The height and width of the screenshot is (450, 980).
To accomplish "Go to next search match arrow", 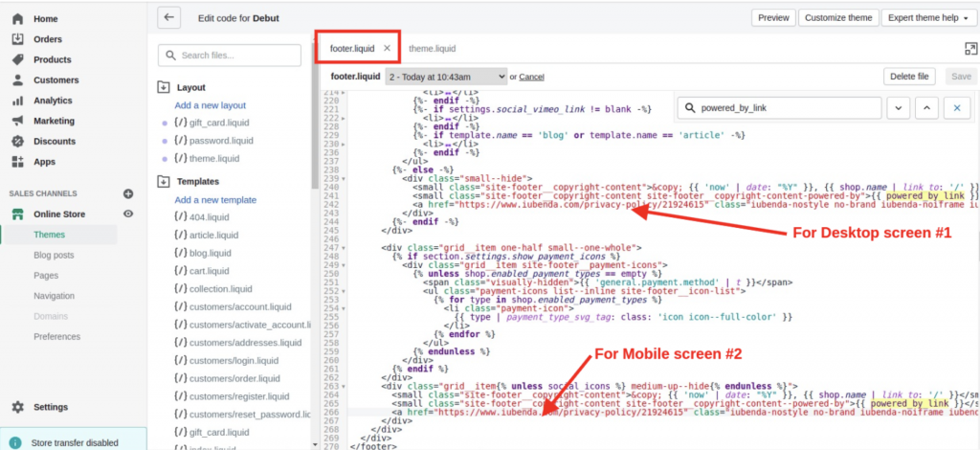I will 901,109.
